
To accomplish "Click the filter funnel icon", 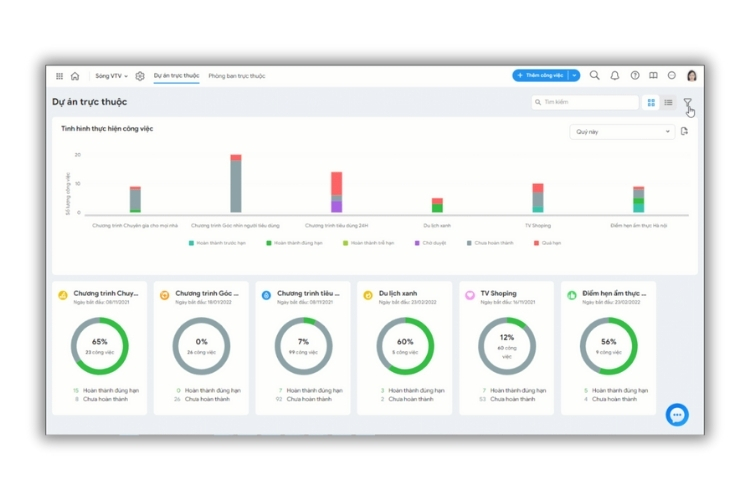I will [x=687, y=102].
